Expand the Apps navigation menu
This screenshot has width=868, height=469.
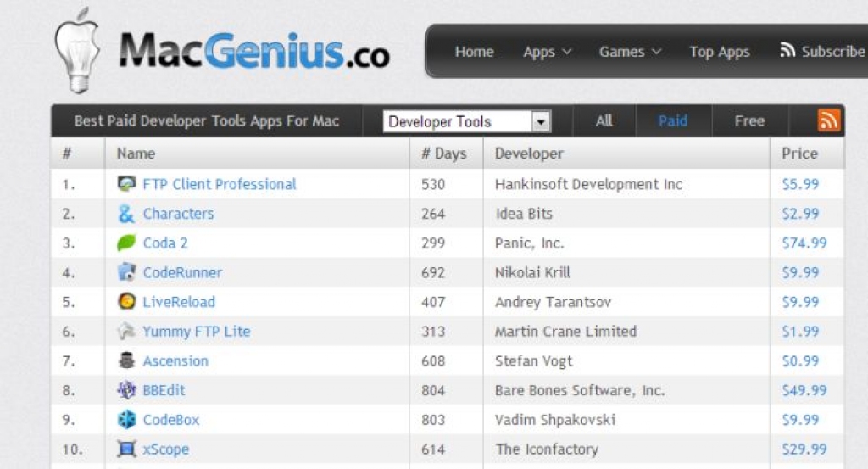click(547, 52)
